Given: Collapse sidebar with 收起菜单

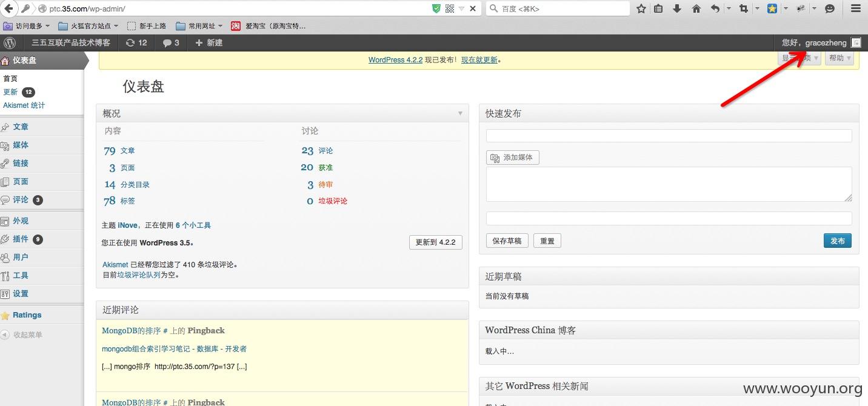Looking at the screenshot, I should click(x=28, y=334).
